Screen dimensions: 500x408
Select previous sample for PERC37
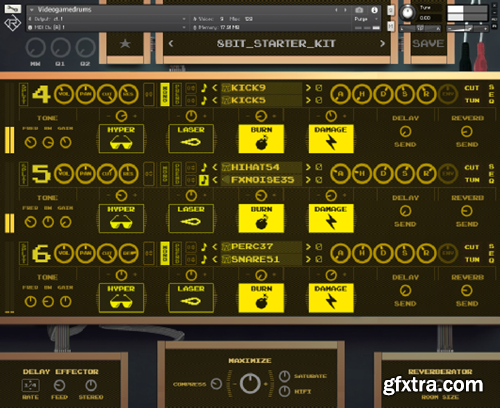(x=215, y=247)
